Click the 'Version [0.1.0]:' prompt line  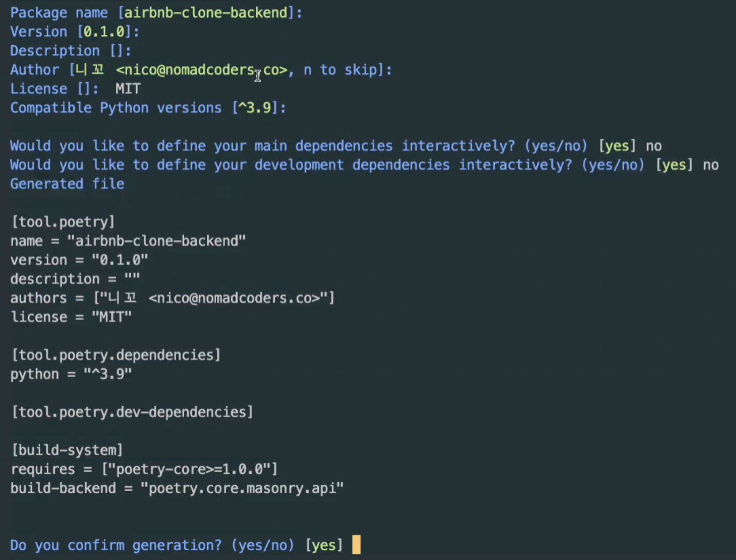tap(75, 32)
